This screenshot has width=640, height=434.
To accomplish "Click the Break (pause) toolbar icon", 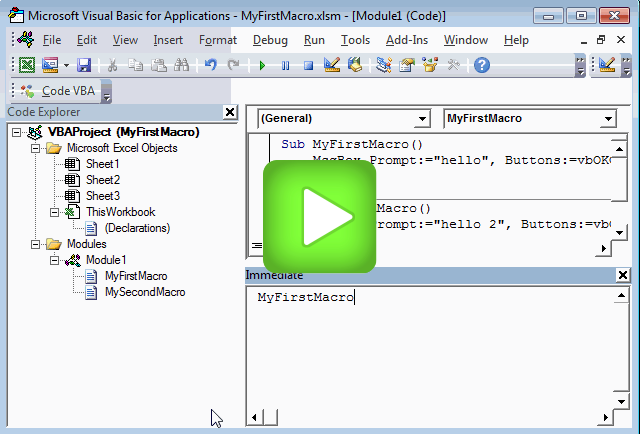I will pos(285,65).
